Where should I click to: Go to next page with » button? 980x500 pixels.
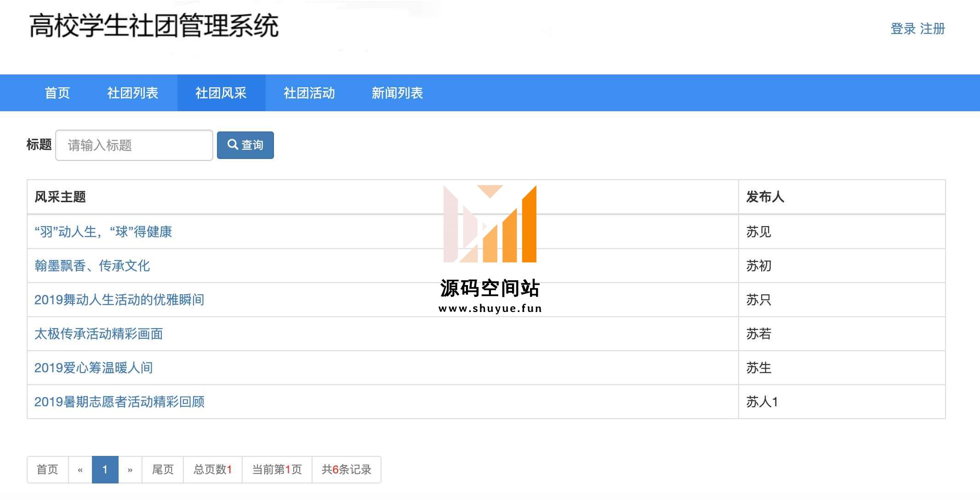(x=130, y=470)
